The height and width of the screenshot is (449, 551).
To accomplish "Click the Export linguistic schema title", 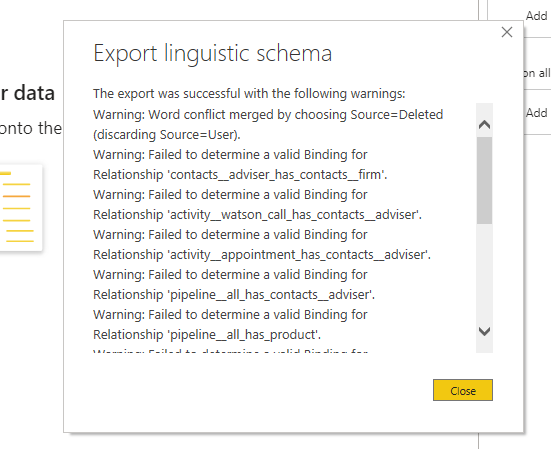I will pos(213,54).
